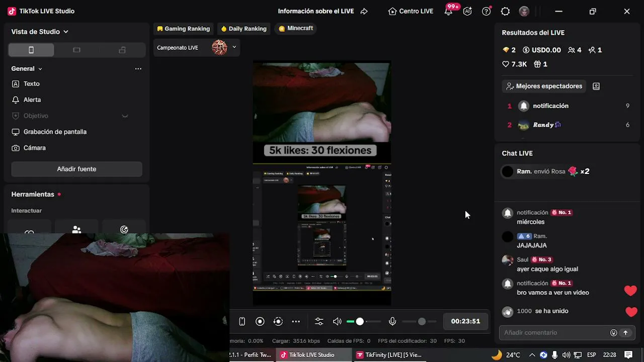Screen dimensions: 644x362
Task: Open the settings gear in the title bar
Action: [x=505, y=11]
